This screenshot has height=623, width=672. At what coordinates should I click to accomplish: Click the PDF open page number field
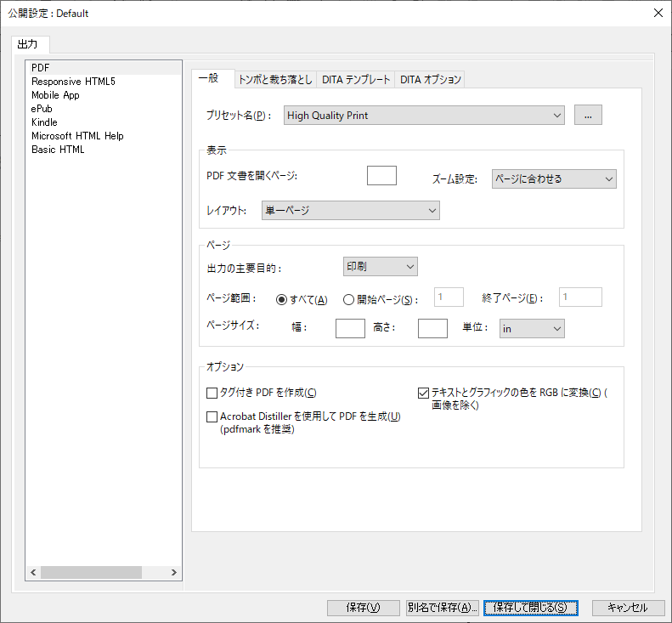(381, 175)
